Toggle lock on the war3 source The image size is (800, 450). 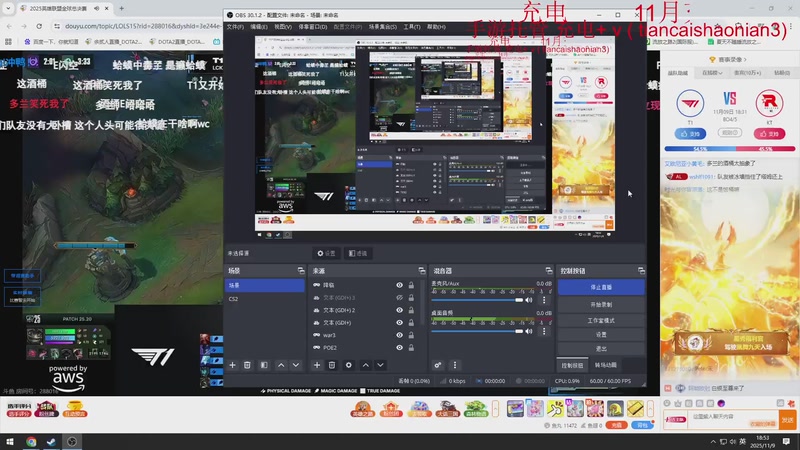pos(411,335)
